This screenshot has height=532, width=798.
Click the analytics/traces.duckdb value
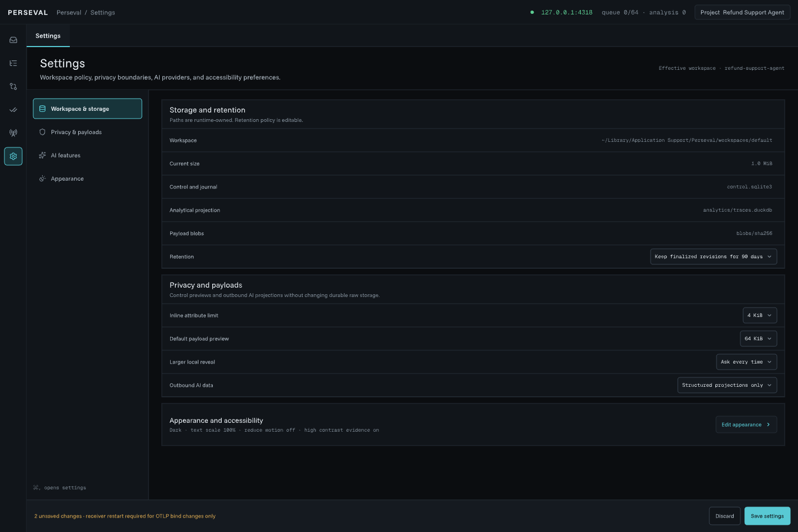pos(738,210)
